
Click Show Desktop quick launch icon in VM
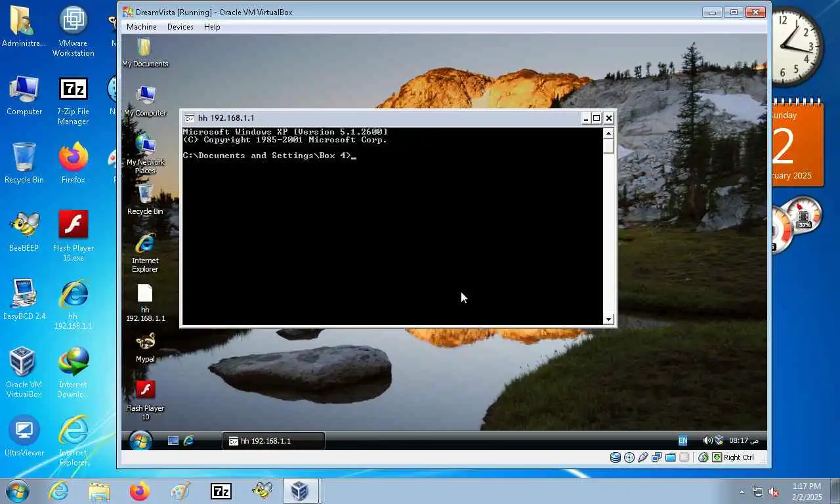(x=173, y=441)
